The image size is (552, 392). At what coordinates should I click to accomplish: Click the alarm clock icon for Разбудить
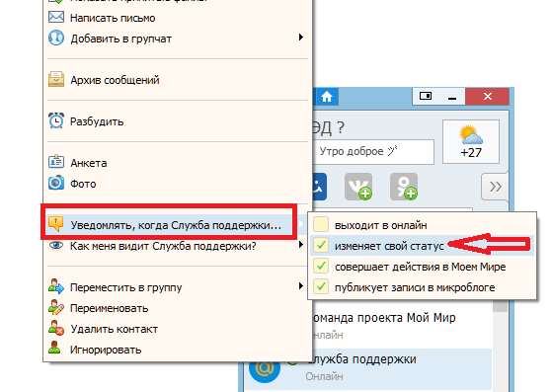(x=56, y=120)
